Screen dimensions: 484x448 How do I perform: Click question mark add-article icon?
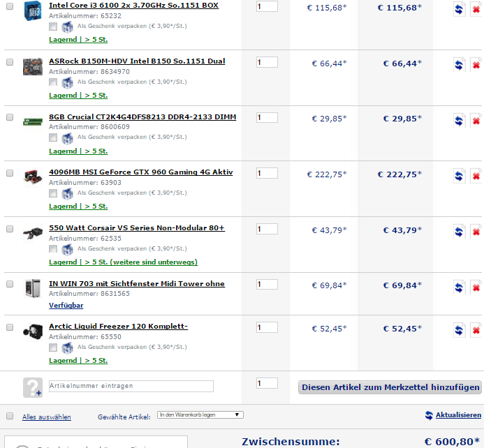point(33,387)
